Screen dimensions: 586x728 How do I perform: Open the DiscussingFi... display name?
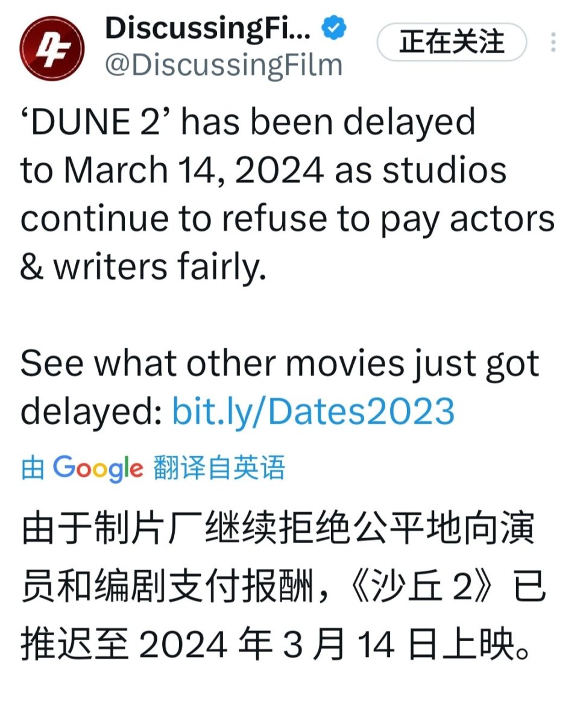pos(208,29)
